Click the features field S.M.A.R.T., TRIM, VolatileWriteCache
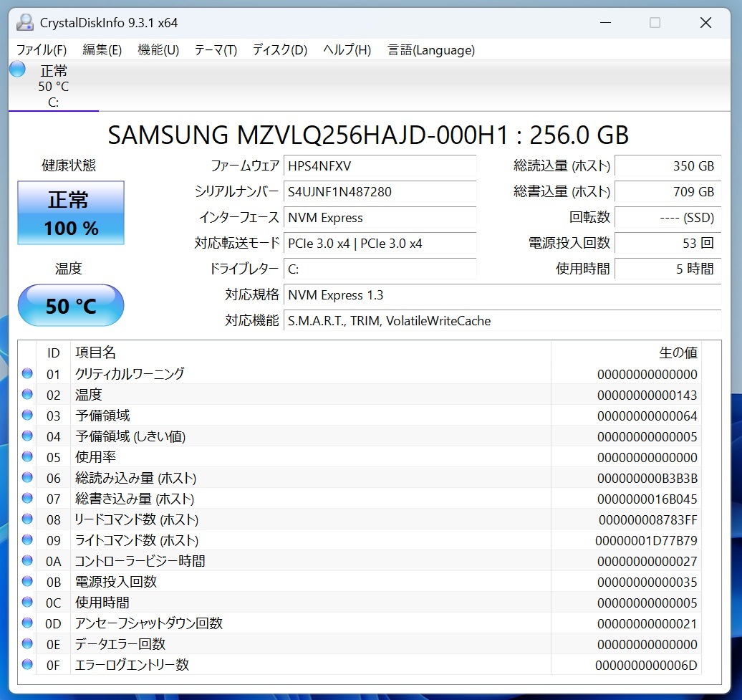This screenshot has width=742, height=700. tap(503, 321)
